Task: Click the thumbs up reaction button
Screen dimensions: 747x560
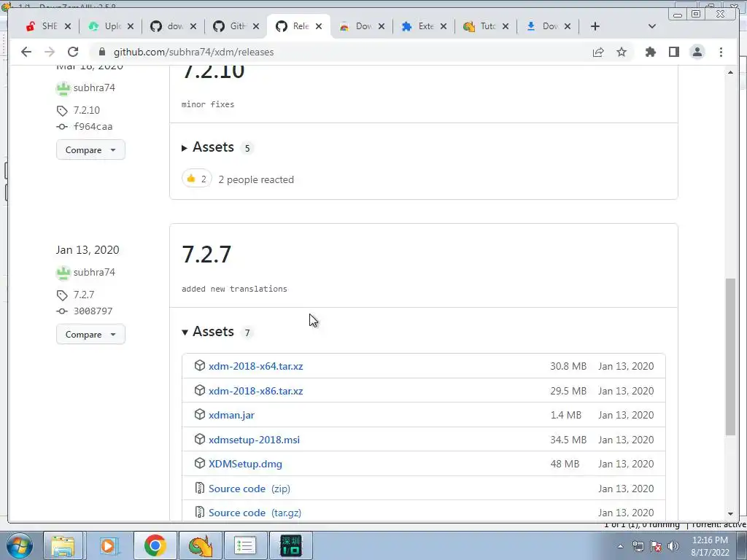Action: 196,179
